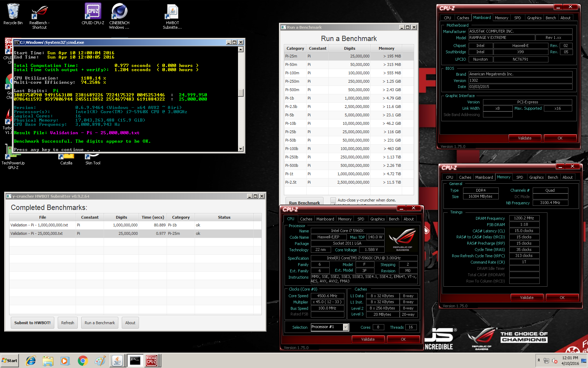The image size is (588, 368).
Task: Click the Core Speed value 4500.6 MHz
Action: coord(327,296)
